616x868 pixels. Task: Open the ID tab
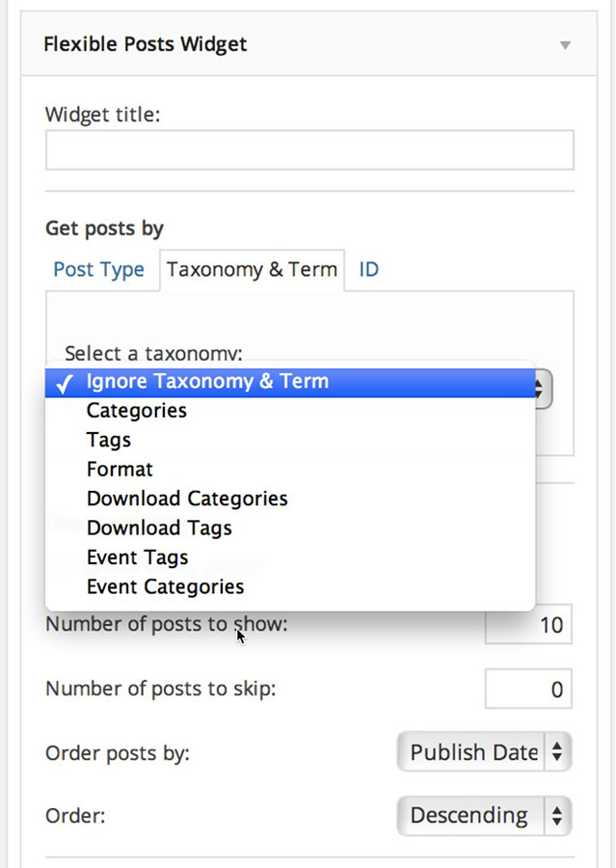tap(368, 269)
